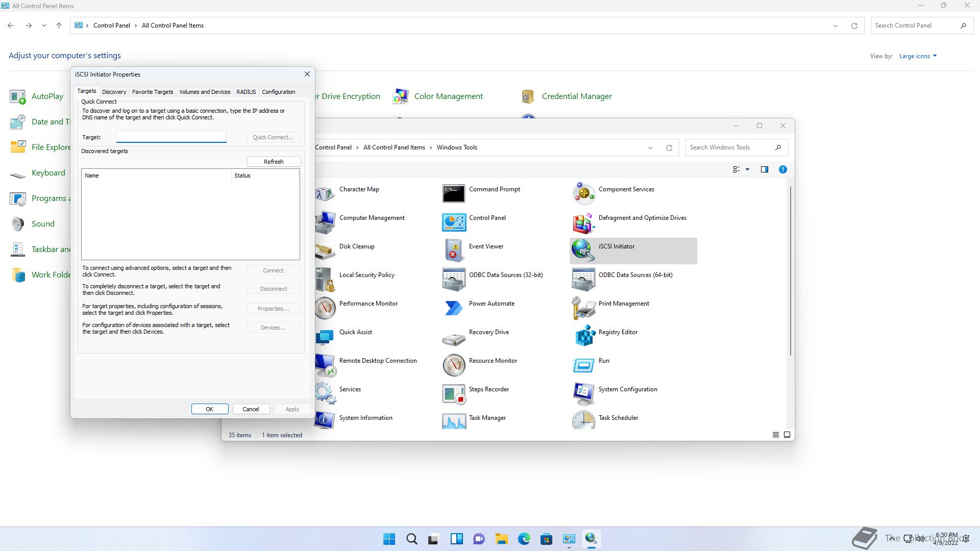Open Local Security Policy icon
The width and height of the screenshot is (980, 551).
325,279
